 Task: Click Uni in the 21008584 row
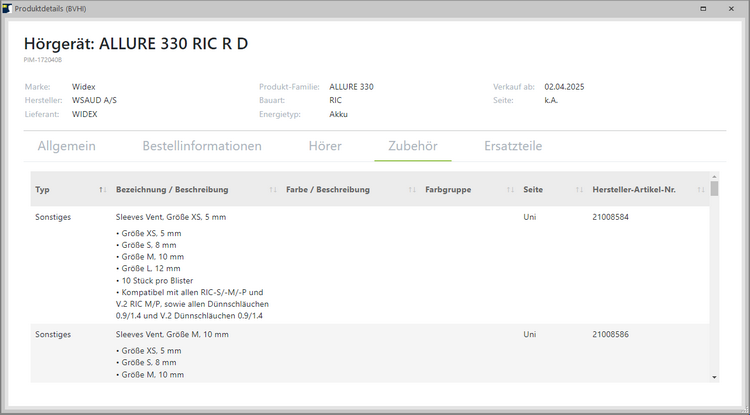[x=529, y=217]
